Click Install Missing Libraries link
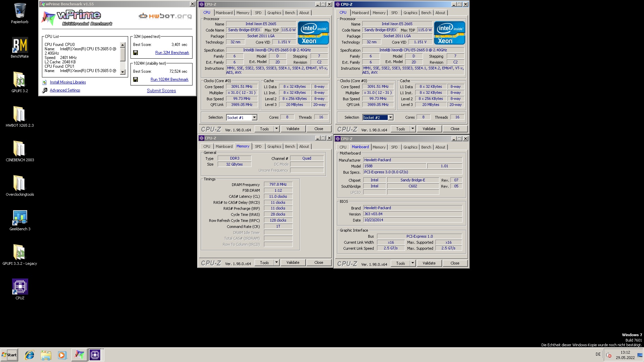 click(x=68, y=82)
